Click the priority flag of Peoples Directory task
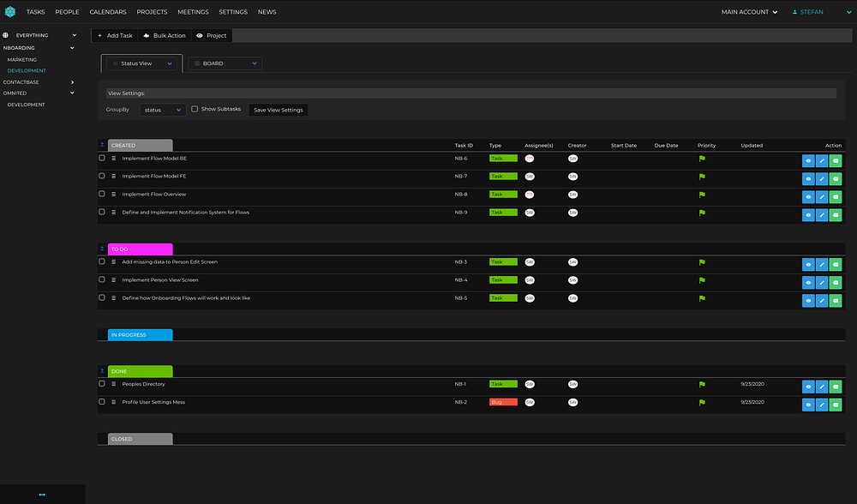The width and height of the screenshot is (857, 504). click(702, 385)
